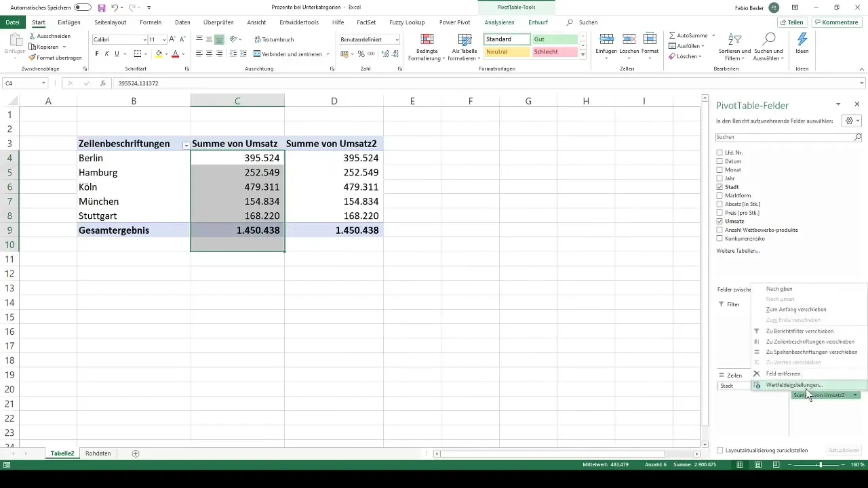Click the Weitere Tabellen link
Screen dimensions: 868x488
[738, 251]
